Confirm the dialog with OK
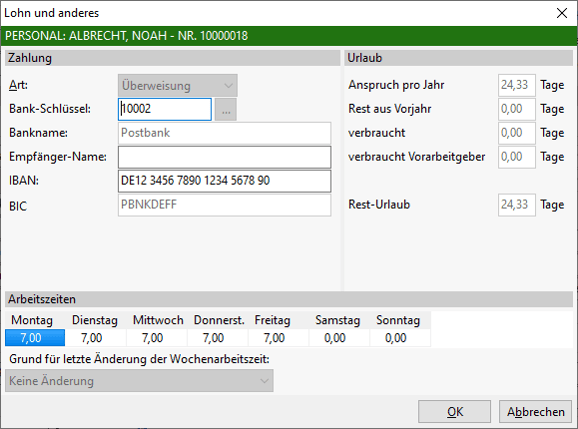Image resolution: width=578 pixels, height=429 pixels. tap(455, 412)
